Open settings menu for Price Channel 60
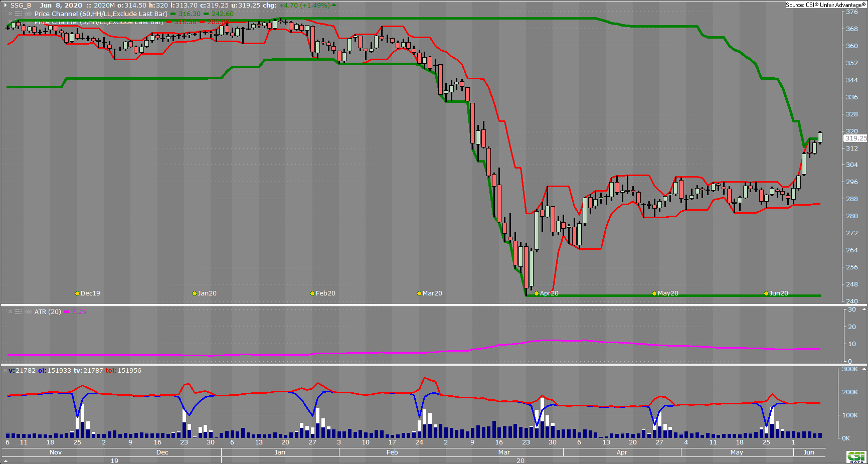This screenshot has height=464, width=868. (x=19, y=14)
